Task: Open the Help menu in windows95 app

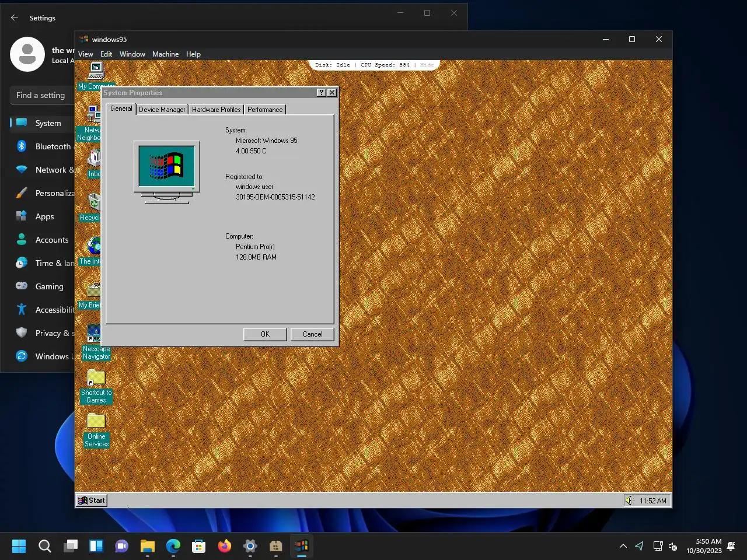Action: (193, 54)
